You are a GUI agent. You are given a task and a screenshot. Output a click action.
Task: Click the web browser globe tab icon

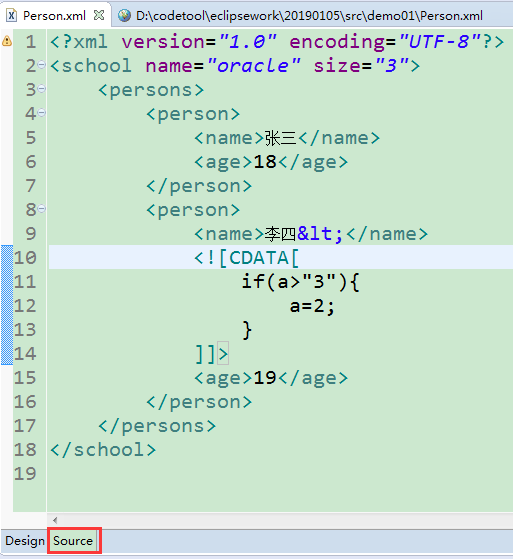coord(124,16)
